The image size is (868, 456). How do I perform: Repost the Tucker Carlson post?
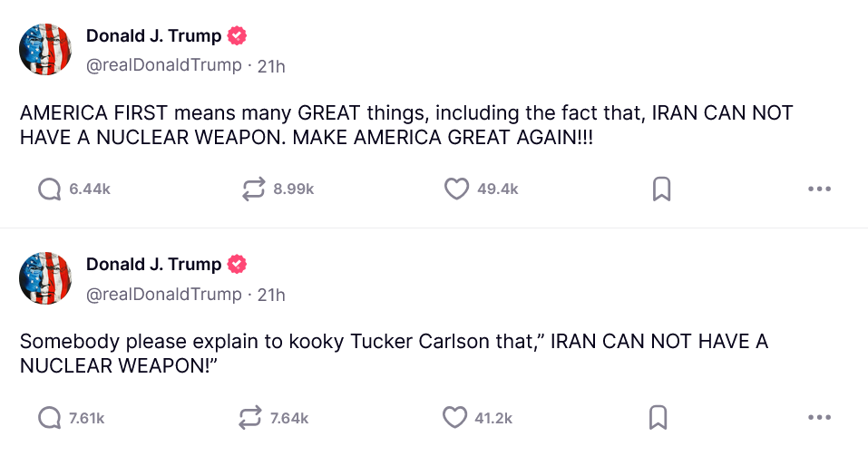(250, 418)
